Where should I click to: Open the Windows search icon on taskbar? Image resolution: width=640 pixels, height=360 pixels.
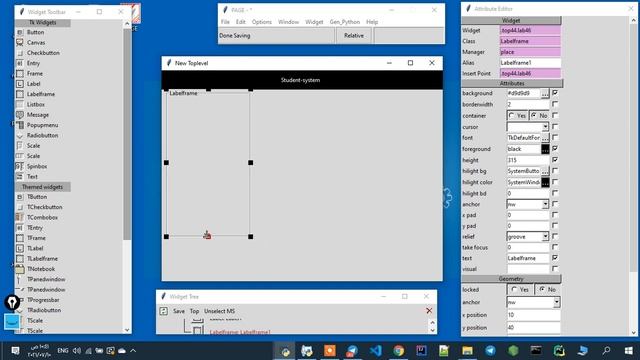pyautogui.click(x=607, y=351)
